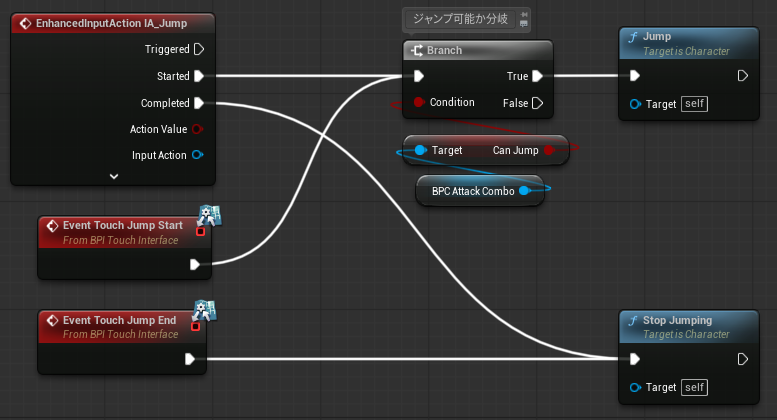Viewport: 777px width, 420px height.
Task: Click Event Touch Jump Start output exec pin
Action: pyautogui.click(x=195, y=264)
